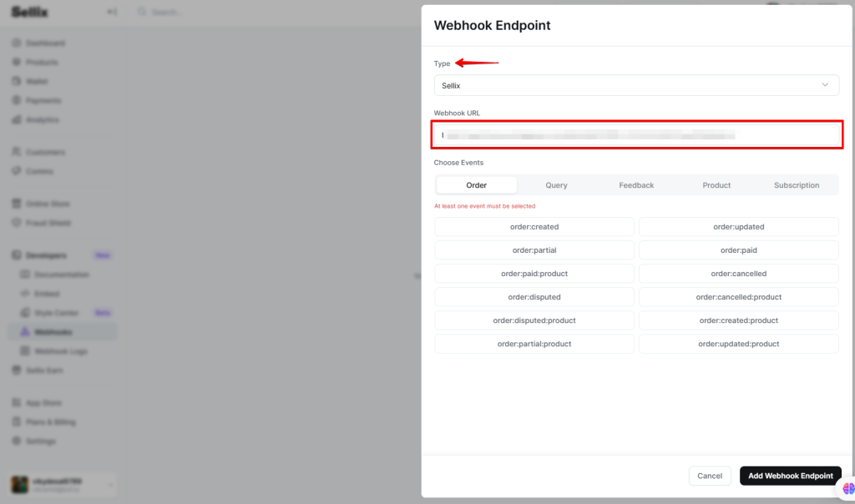This screenshot has width=855, height=504.
Task: Click the Fraud Shield icon in sidebar
Action: (17, 223)
